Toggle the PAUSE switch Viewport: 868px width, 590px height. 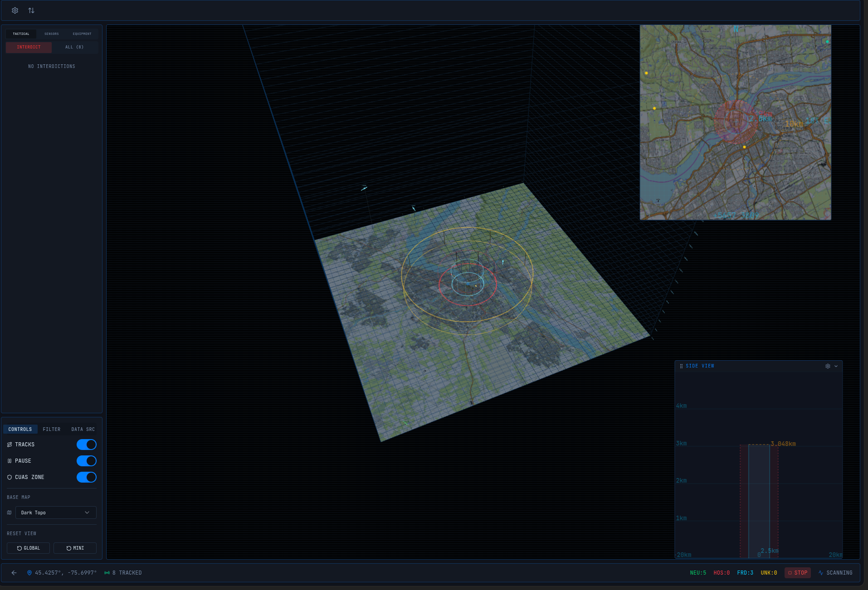(x=87, y=461)
